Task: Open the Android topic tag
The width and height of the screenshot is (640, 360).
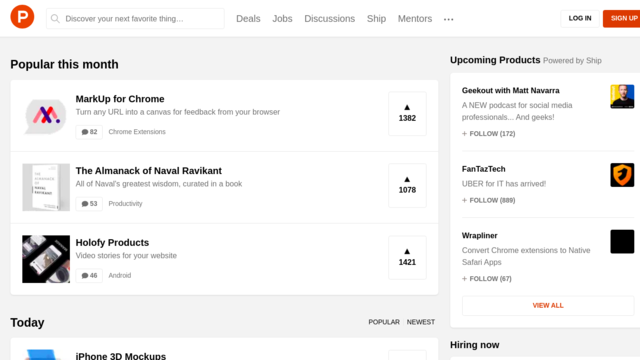Action: [x=120, y=276]
